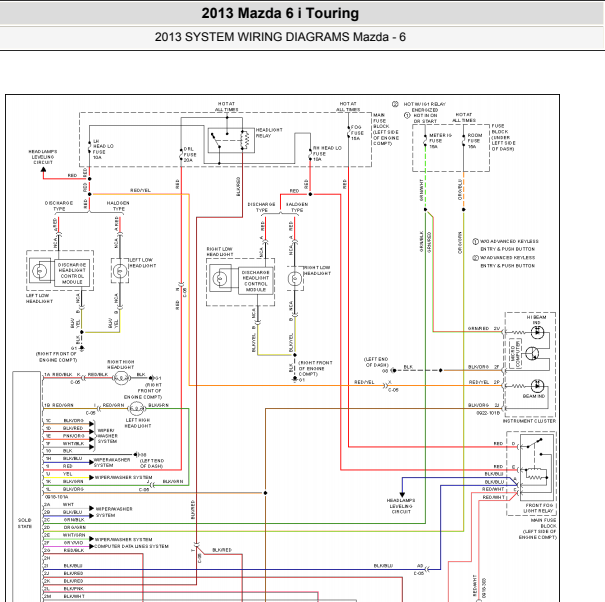605x602 pixels.
Task: Click the page title 2013 Mazda 6 i Touring
Action: pos(280,13)
